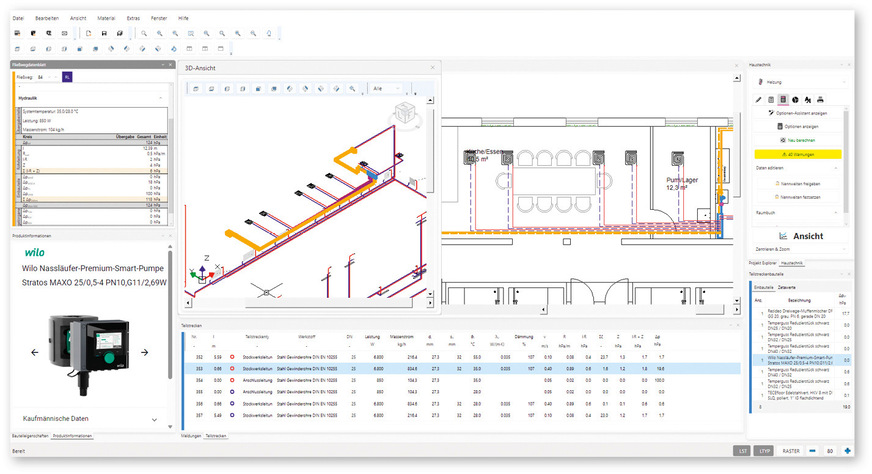Toggle the LTYP mode in status bar

pyautogui.click(x=765, y=452)
